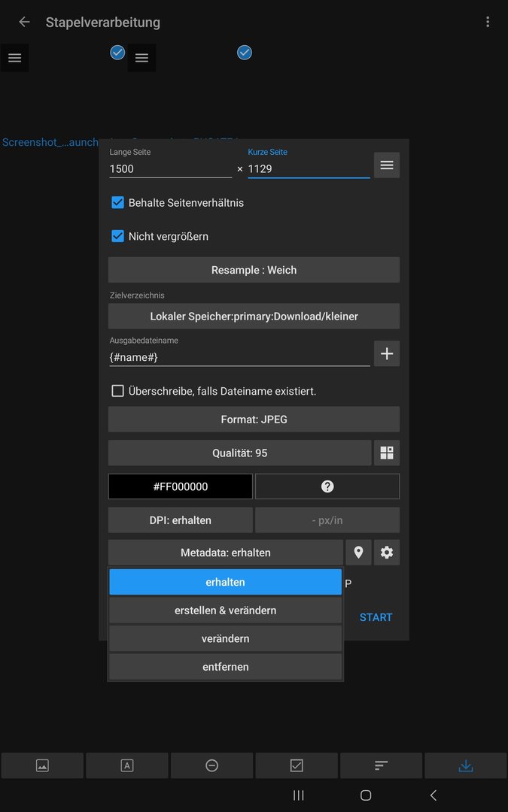Click the select-all checkbox toolbar icon
508x812 pixels.
[x=297, y=765]
